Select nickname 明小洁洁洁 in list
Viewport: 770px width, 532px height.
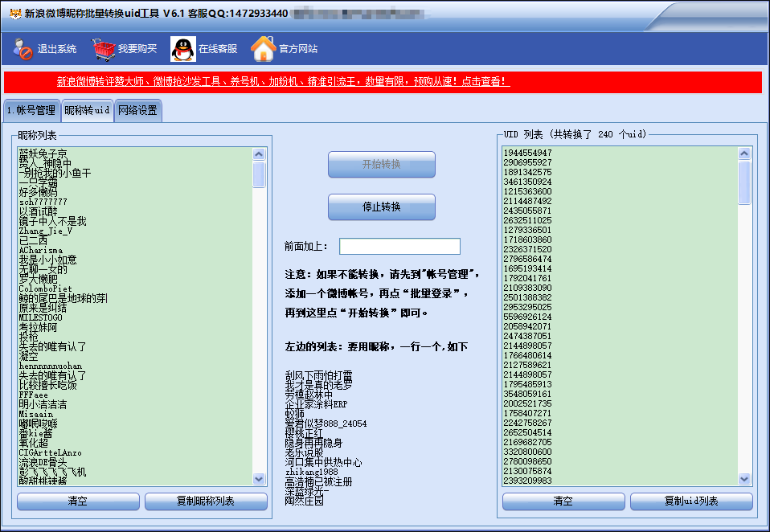coord(43,405)
